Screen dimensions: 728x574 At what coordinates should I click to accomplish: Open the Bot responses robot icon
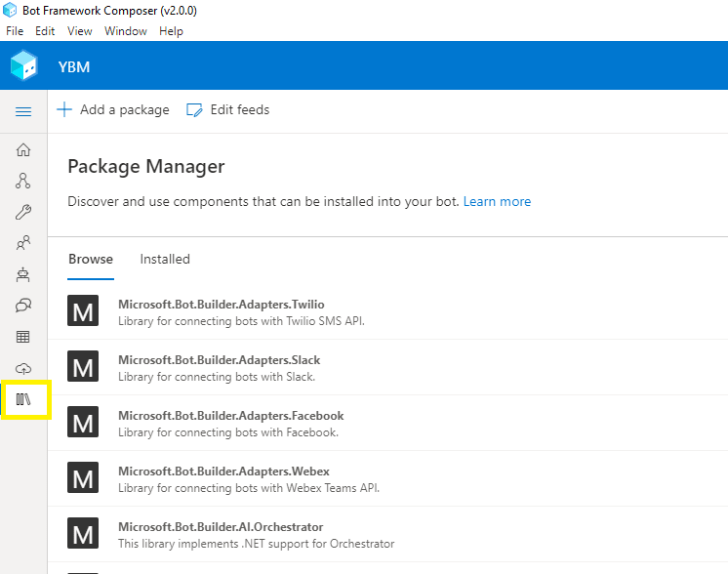point(23,274)
